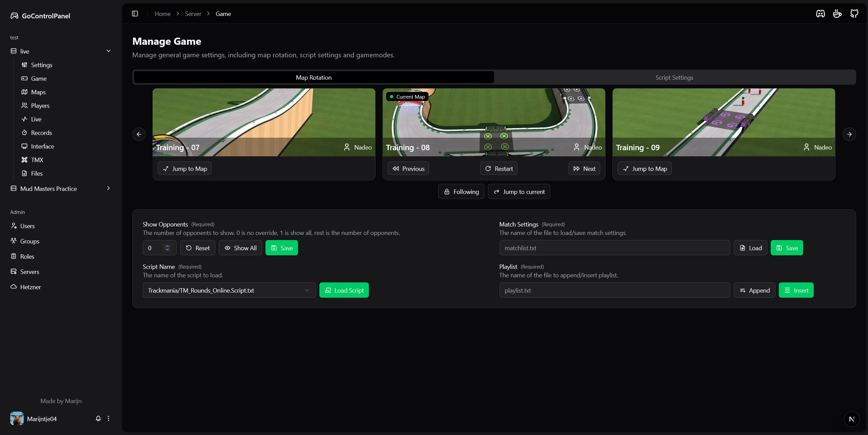This screenshot has height=435, width=868.
Task: Open user options three-dot menu
Action: 108,418
